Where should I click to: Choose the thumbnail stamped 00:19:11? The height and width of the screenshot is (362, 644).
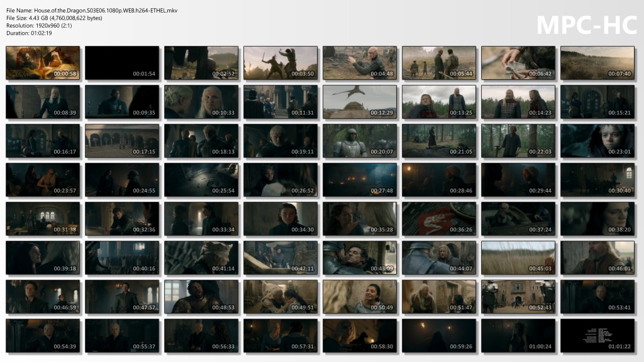280,141
